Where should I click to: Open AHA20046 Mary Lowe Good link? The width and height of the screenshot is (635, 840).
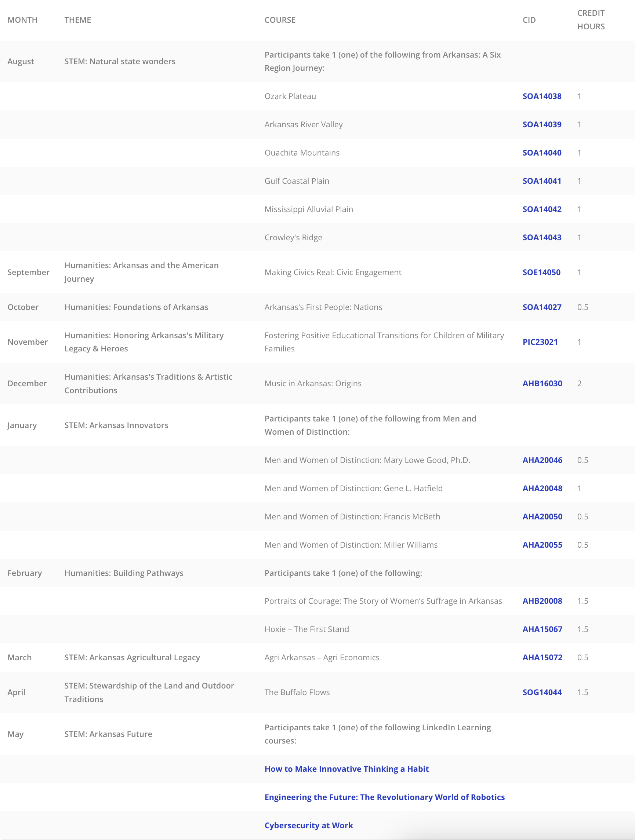542,460
